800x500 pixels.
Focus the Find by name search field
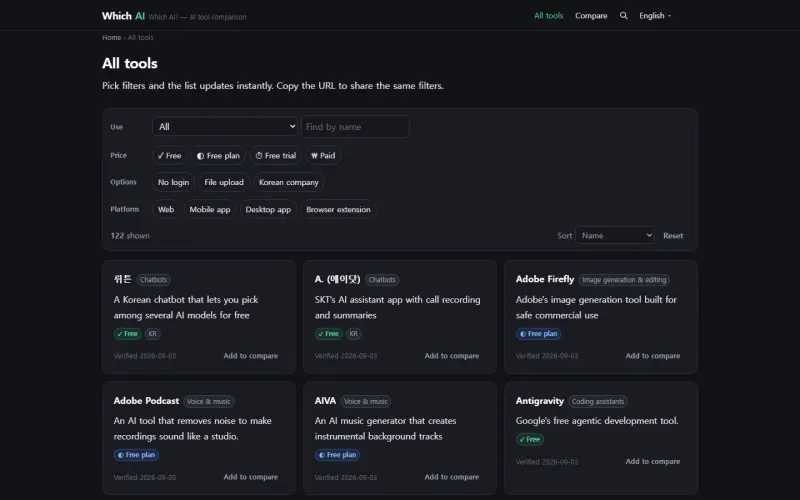pyautogui.click(x=355, y=127)
